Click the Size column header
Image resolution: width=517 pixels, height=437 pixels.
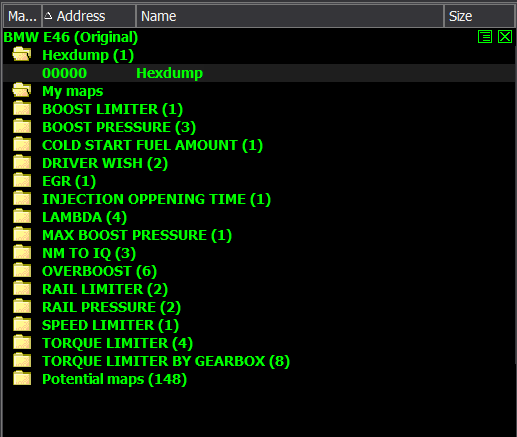[480, 16]
